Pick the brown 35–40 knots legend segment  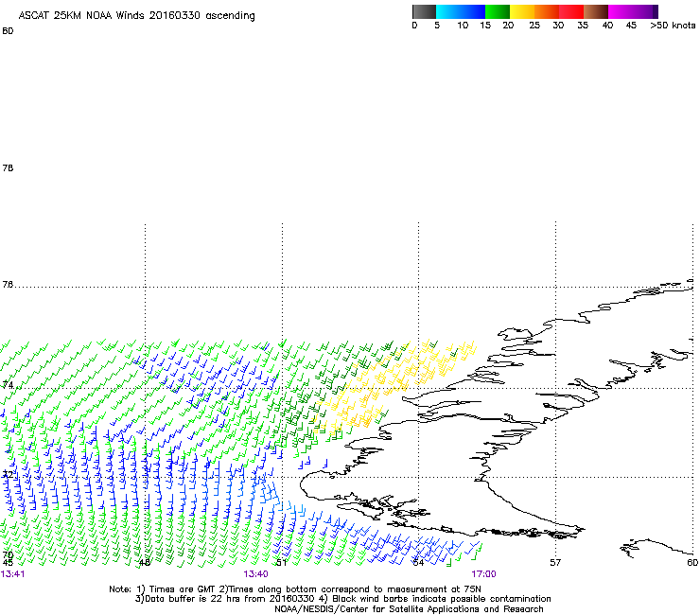(596, 11)
